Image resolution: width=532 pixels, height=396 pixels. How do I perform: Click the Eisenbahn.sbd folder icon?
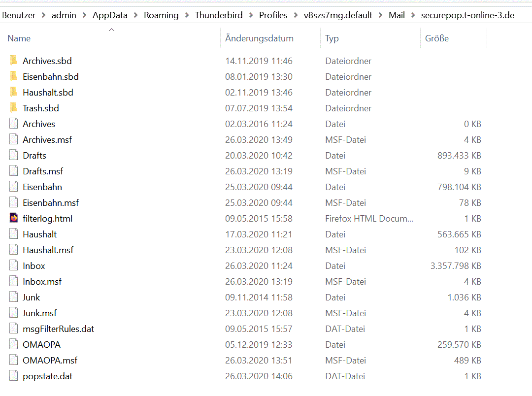pyautogui.click(x=13, y=76)
